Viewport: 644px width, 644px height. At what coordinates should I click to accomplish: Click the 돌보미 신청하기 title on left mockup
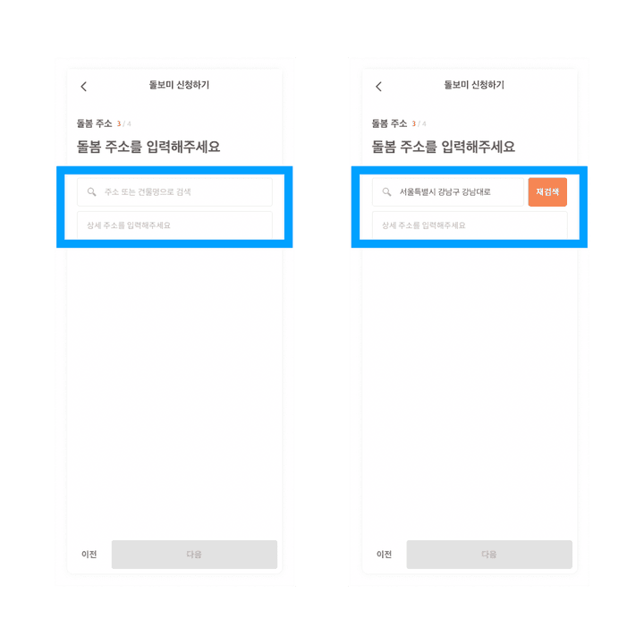[179, 85]
